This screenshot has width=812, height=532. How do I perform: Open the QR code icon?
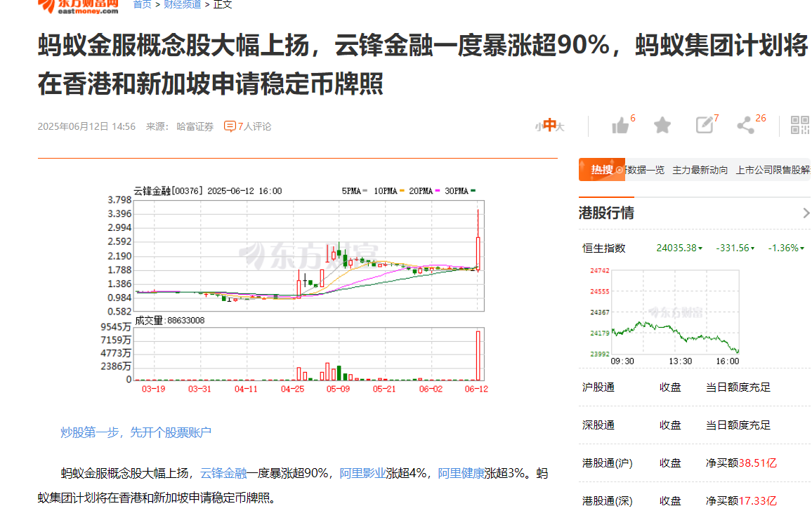click(800, 125)
